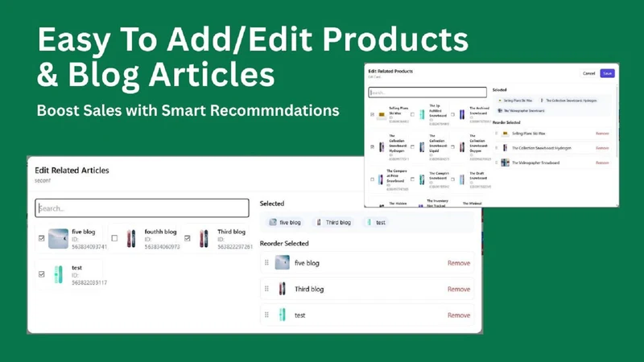The width and height of the screenshot is (644, 362).
Task: Select The Collection Snowboard Hydrogen chip
Action: (568, 100)
